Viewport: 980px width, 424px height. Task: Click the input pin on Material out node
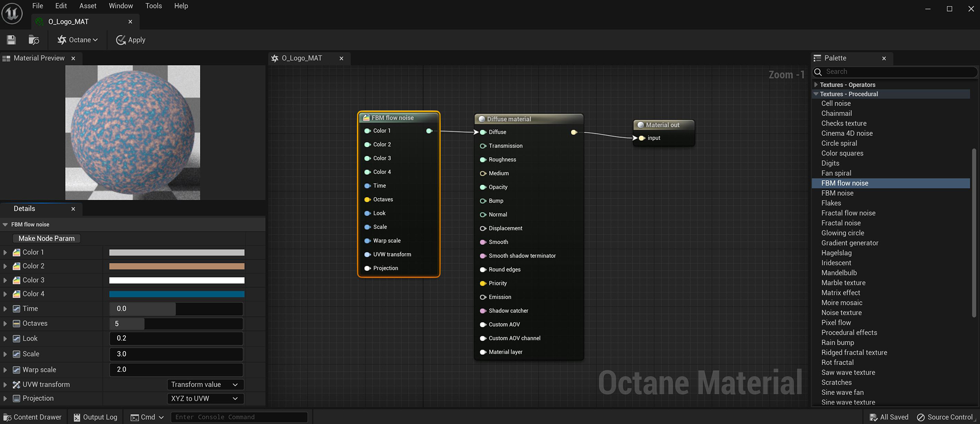click(641, 138)
